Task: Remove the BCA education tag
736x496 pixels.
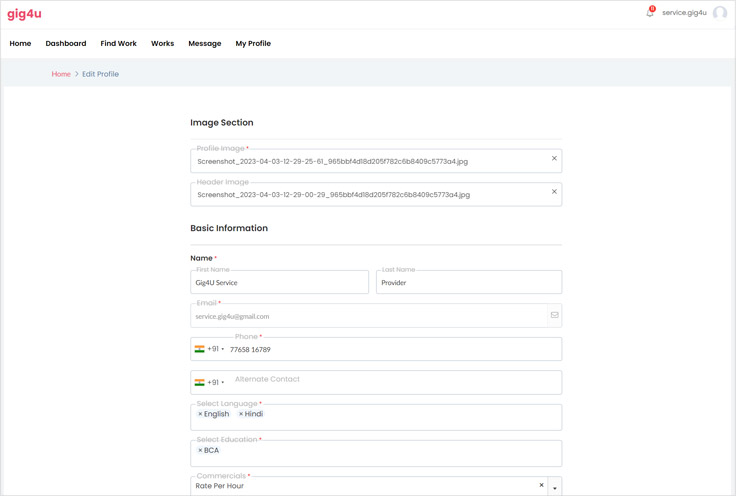Action: pos(200,451)
